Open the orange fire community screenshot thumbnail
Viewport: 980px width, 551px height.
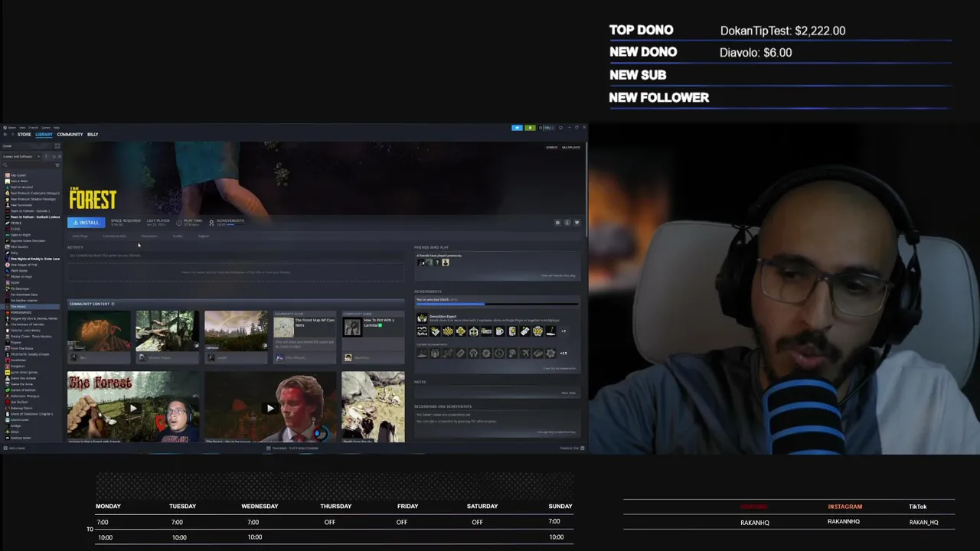[x=99, y=331]
